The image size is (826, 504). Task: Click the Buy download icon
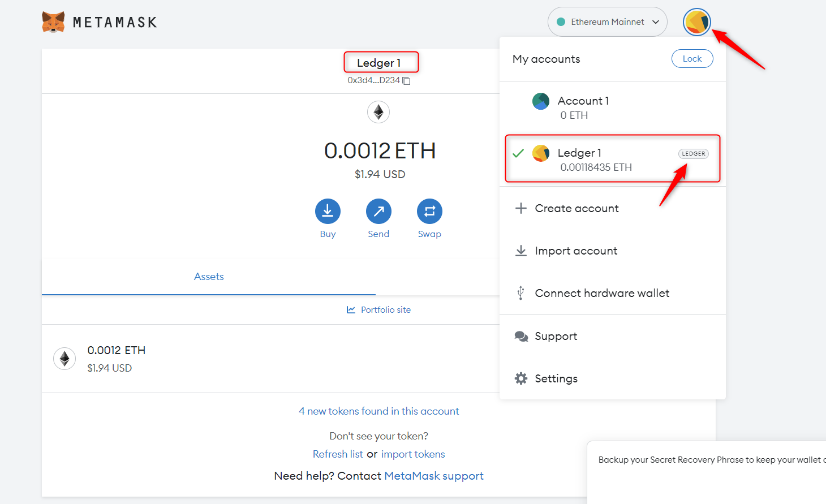(x=328, y=212)
